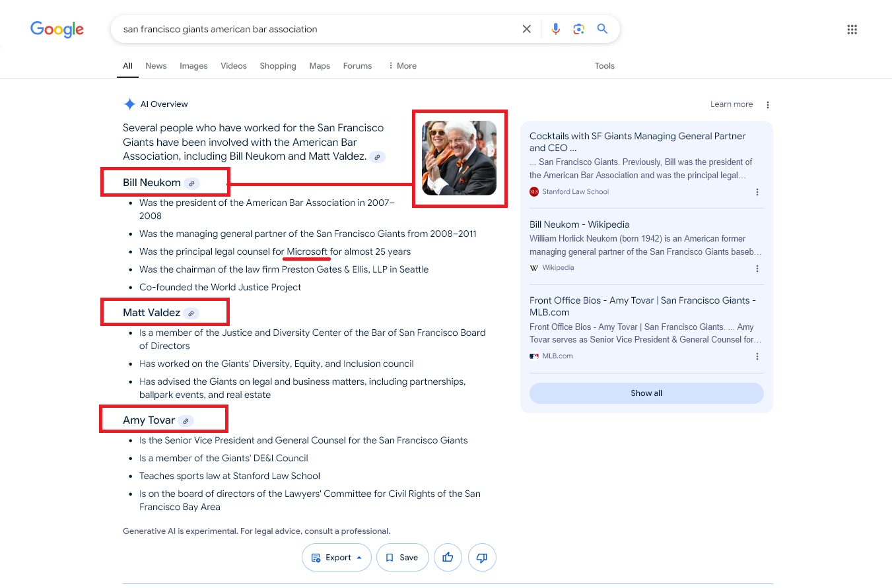Click source link chip after intro paragraph
892x588 pixels.
pyautogui.click(x=377, y=157)
